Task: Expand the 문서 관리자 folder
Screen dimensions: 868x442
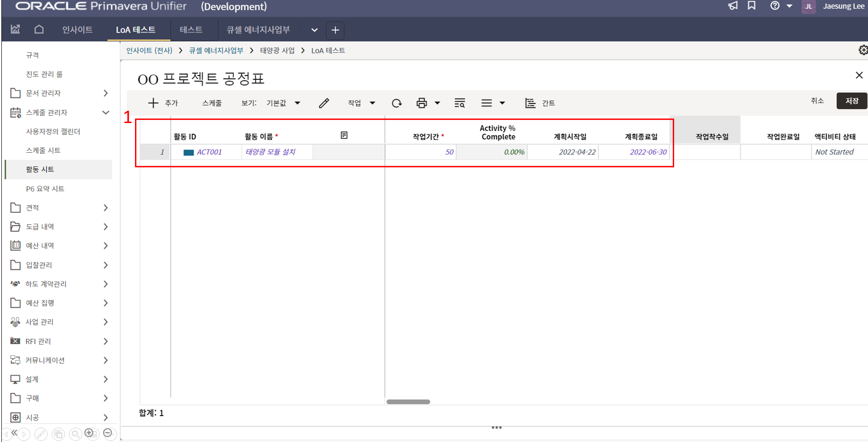Action: tap(105, 93)
